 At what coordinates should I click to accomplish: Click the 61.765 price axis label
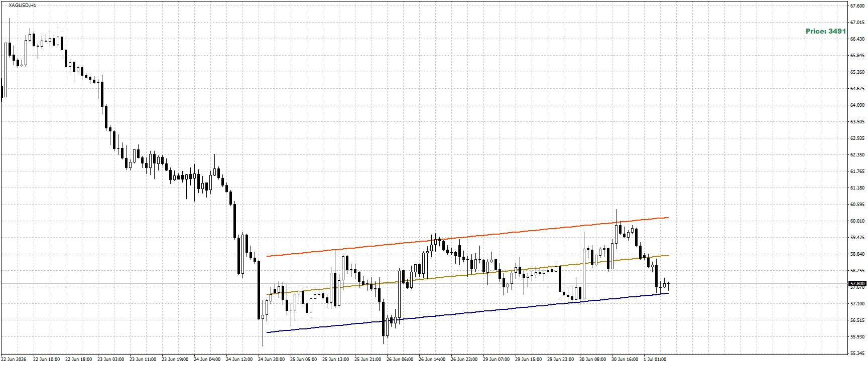pos(857,171)
